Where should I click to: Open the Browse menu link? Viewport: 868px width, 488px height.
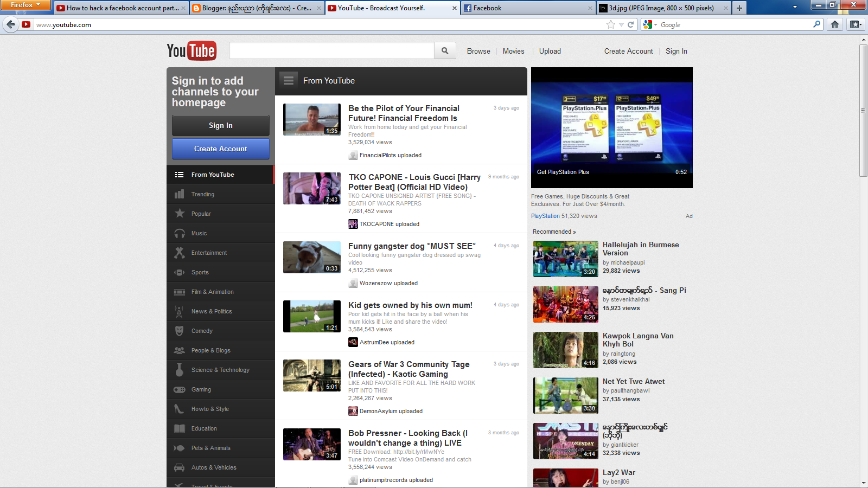(478, 51)
